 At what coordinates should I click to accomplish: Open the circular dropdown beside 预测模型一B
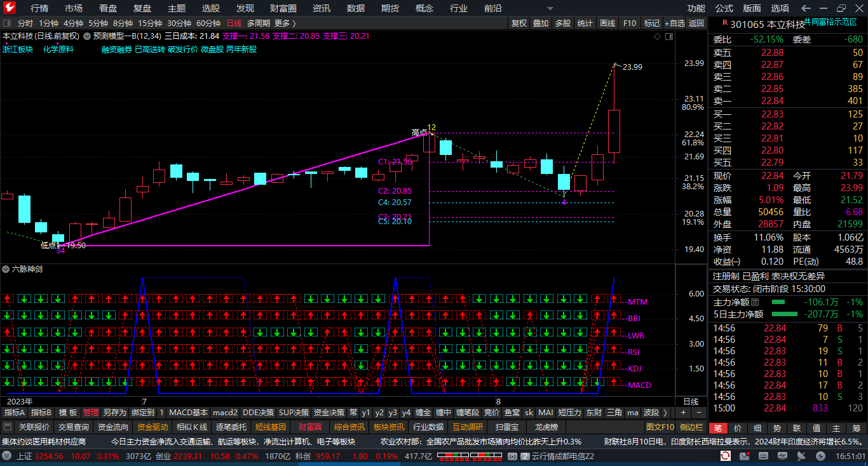87,36
